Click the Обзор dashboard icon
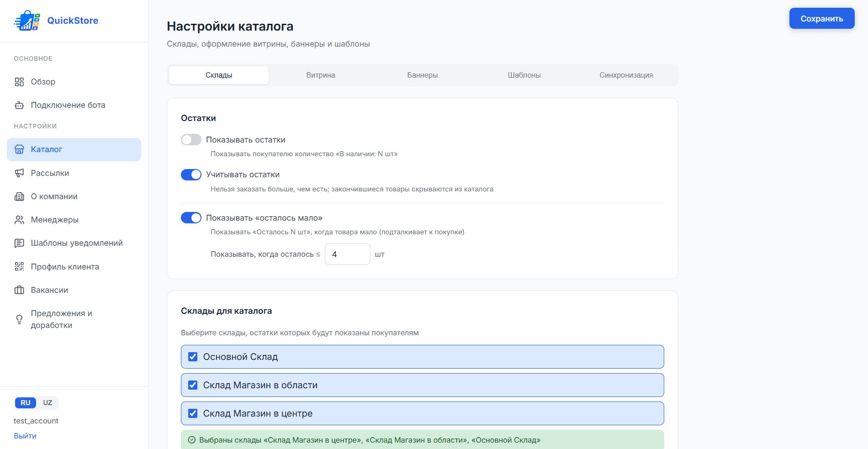Image resolution: width=868 pixels, height=449 pixels. coord(19,82)
